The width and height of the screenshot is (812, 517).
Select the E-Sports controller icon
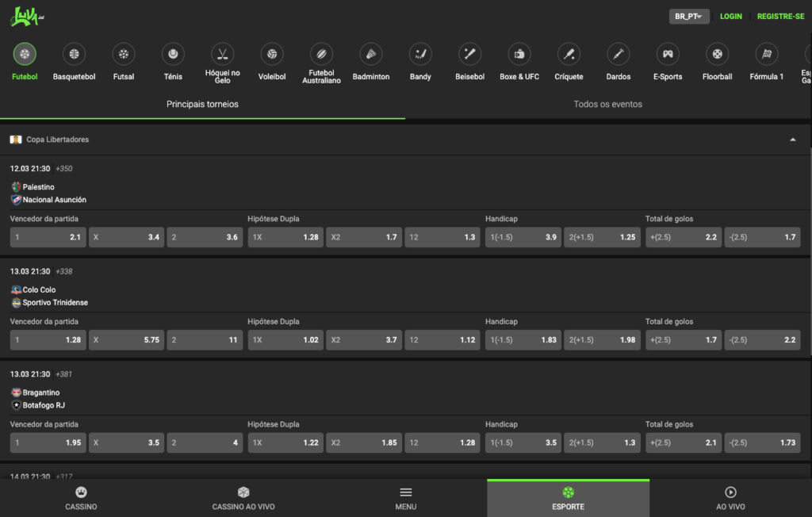point(668,54)
